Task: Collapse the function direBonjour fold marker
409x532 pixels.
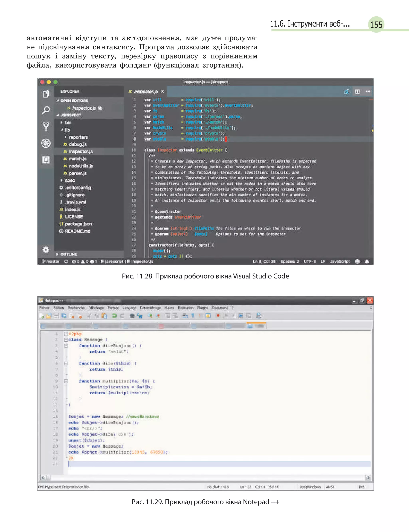Action: [x=66, y=345]
